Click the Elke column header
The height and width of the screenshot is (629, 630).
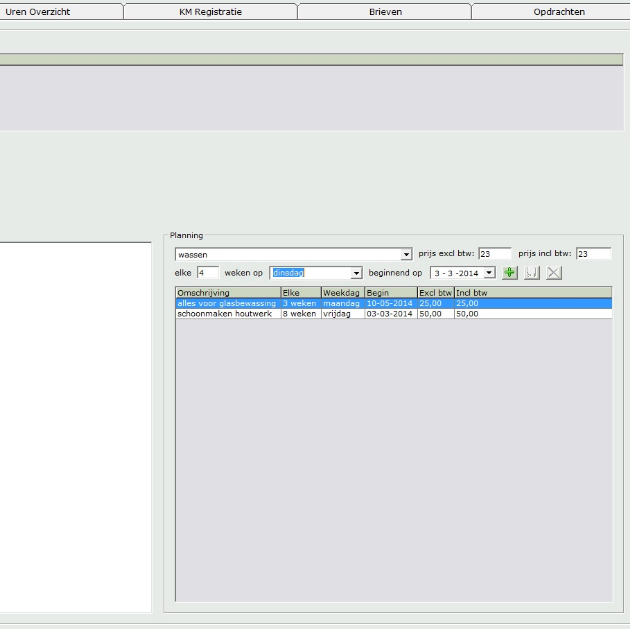tap(300, 293)
